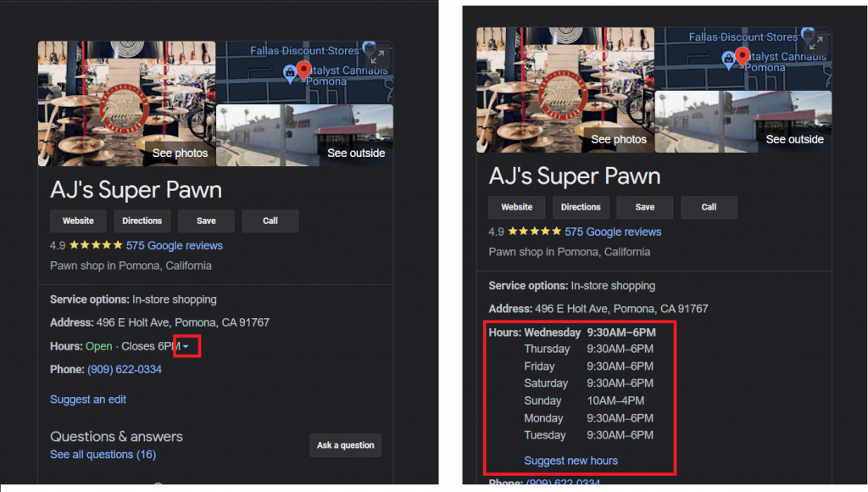Screen dimensions: 868x492
Task: Click the blue shopping-bag store marker on the map
Action: click(288, 72)
